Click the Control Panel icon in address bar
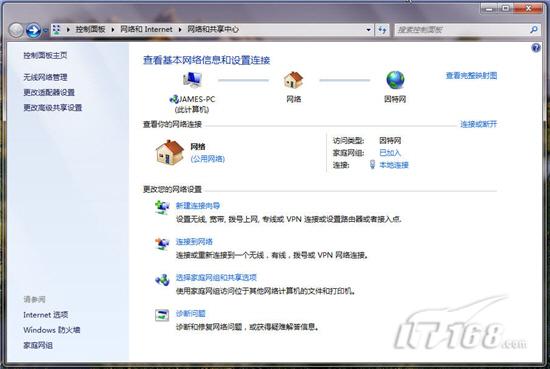This screenshot has height=369, width=550. click(57, 30)
